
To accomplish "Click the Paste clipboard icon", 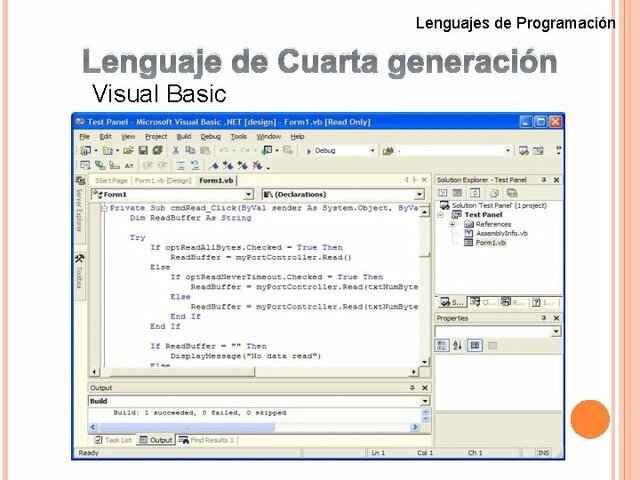I will [x=205, y=151].
